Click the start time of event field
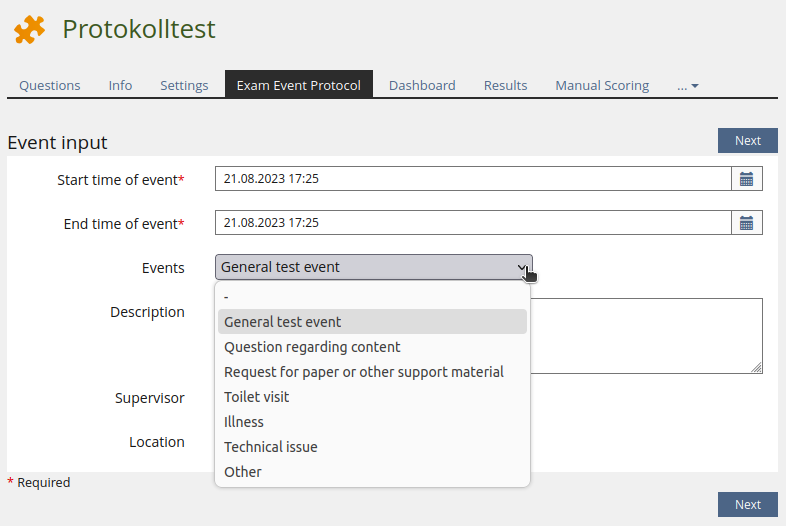 473,179
